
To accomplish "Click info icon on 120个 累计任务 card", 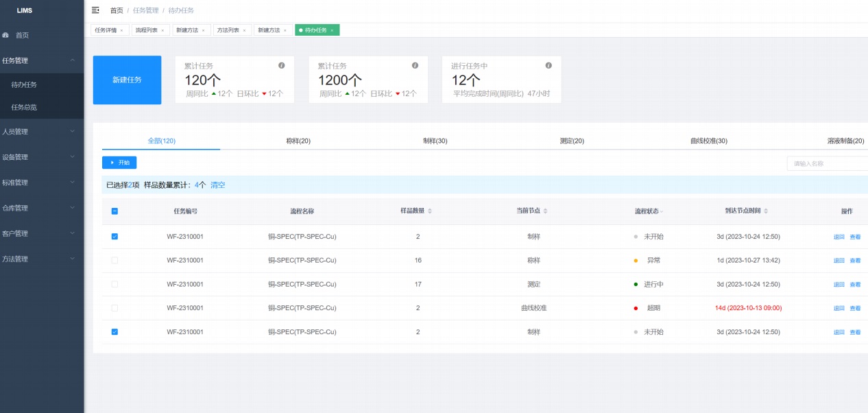I will [281, 66].
